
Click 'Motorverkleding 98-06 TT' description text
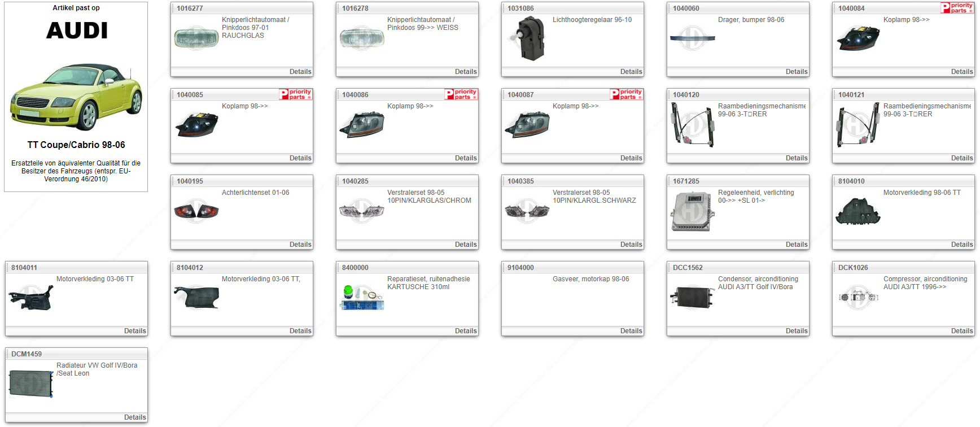(x=922, y=193)
